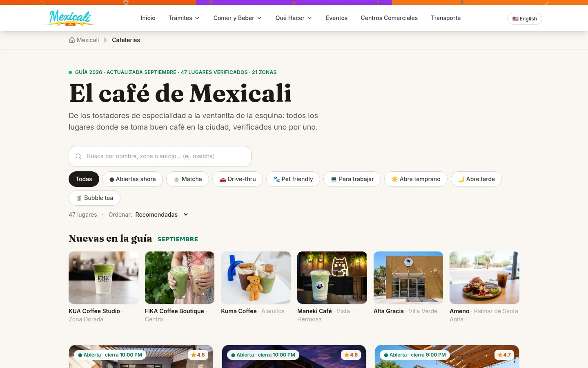Click 'Abierta · cierra 9:00 PM' badge
Screen dimensions: 588x368
click(414, 355)
